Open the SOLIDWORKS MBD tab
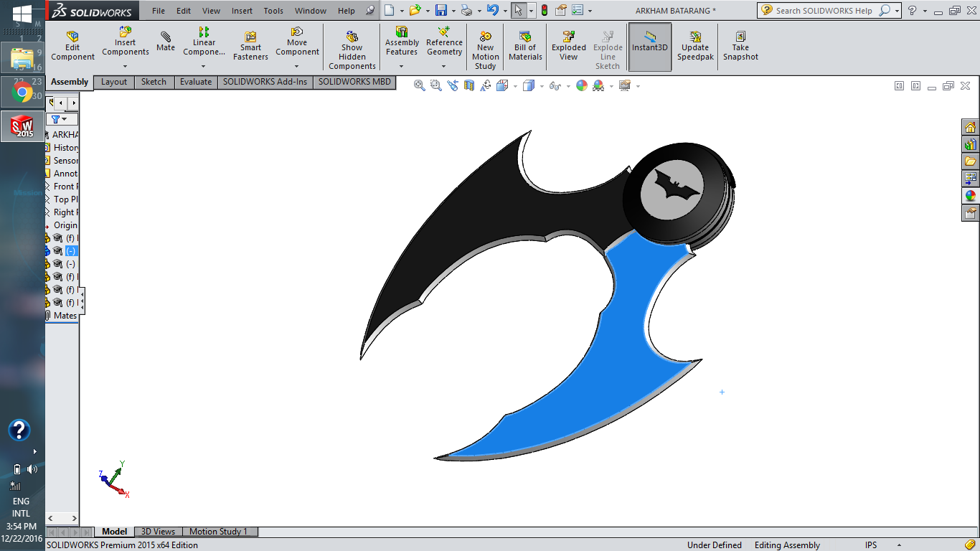 pyautogui.click(x=354, y=82)
